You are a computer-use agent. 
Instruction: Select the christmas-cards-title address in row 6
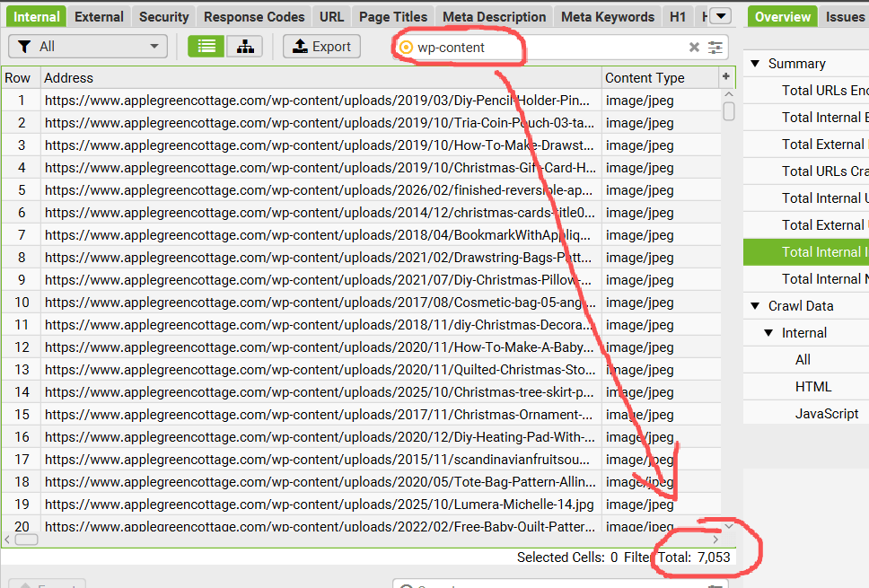pyautogui.click(x=320, y=213)
